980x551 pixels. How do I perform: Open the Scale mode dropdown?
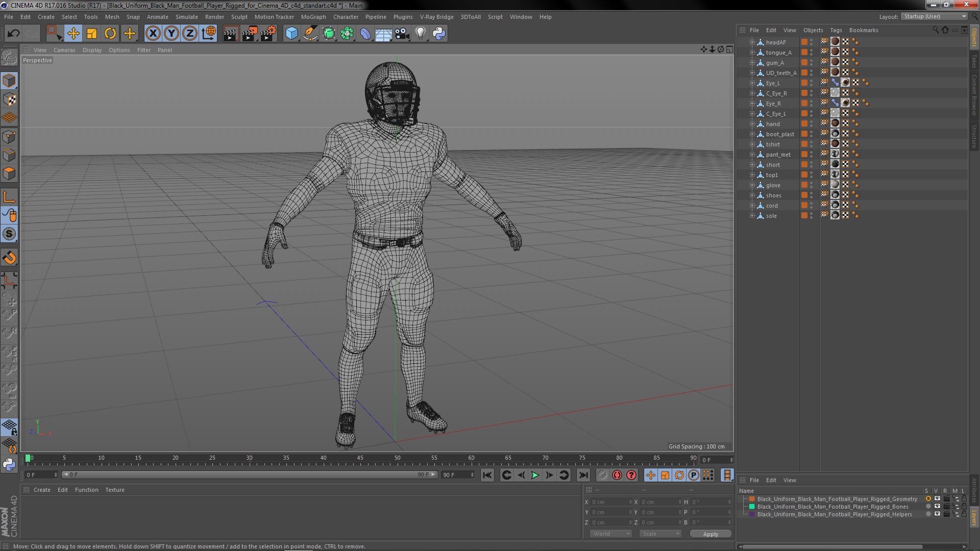point(660,534)
